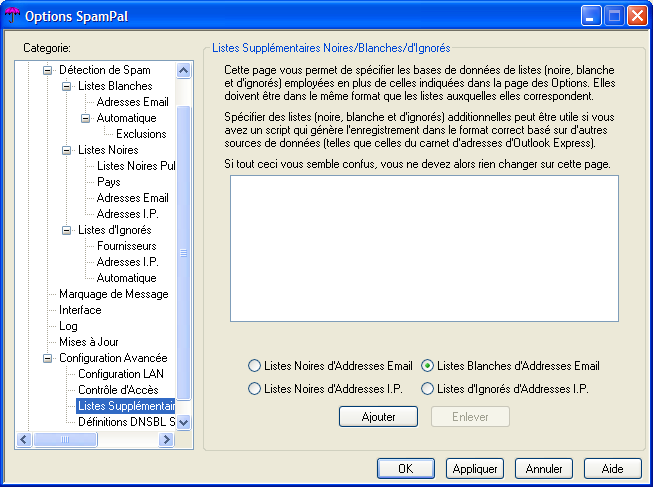Click tree horizontal scrollbar right arrow

coord(167,440)
